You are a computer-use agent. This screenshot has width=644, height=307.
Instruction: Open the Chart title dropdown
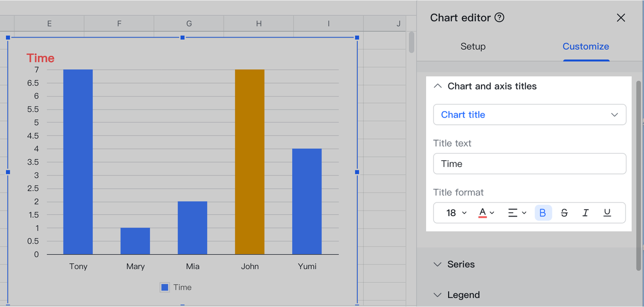pos(529,115)
